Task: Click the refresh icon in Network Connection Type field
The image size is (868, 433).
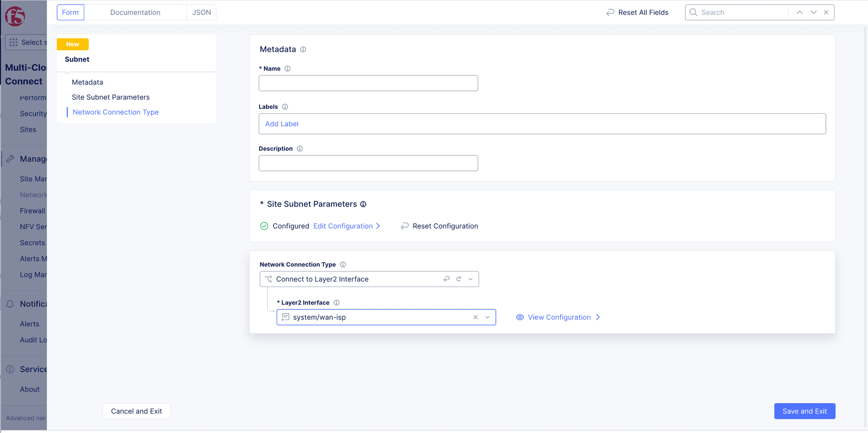Action: 458,279
